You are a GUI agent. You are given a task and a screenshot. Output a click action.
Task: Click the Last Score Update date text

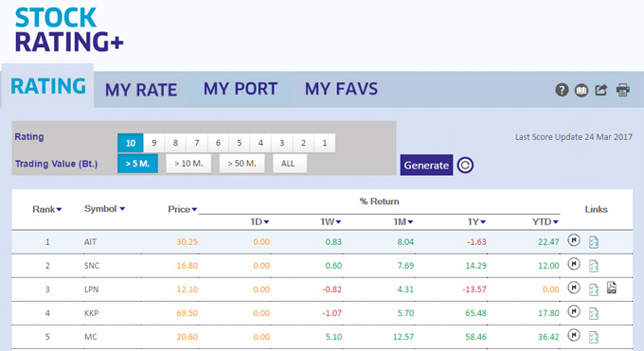click(x=574, y=137)
